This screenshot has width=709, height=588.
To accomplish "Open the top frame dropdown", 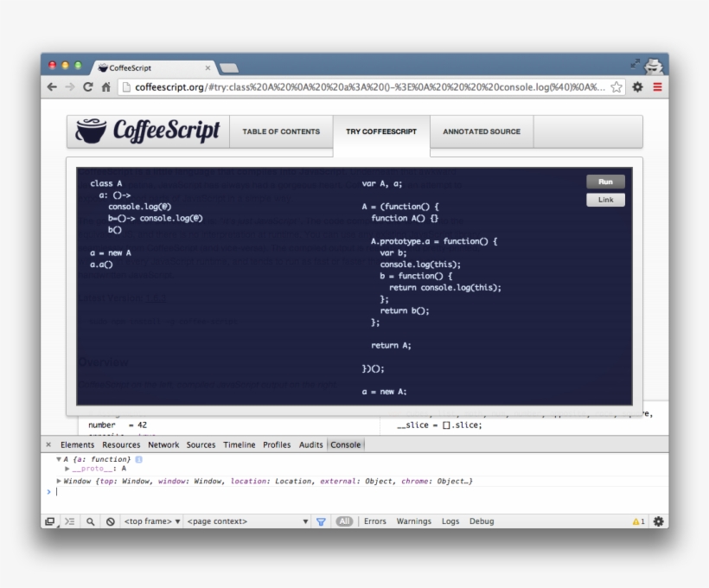I will pyautogui.click(x=149, y=521).
